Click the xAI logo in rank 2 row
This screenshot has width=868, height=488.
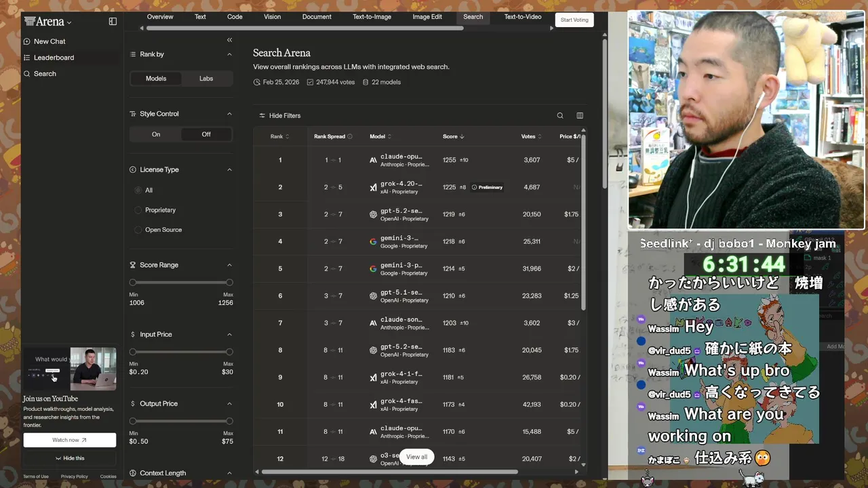(x=373, y=187)
